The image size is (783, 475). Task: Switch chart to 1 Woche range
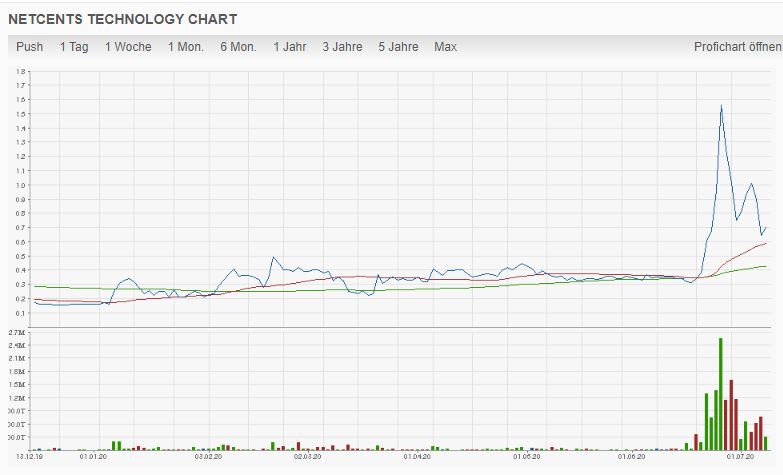128,47
